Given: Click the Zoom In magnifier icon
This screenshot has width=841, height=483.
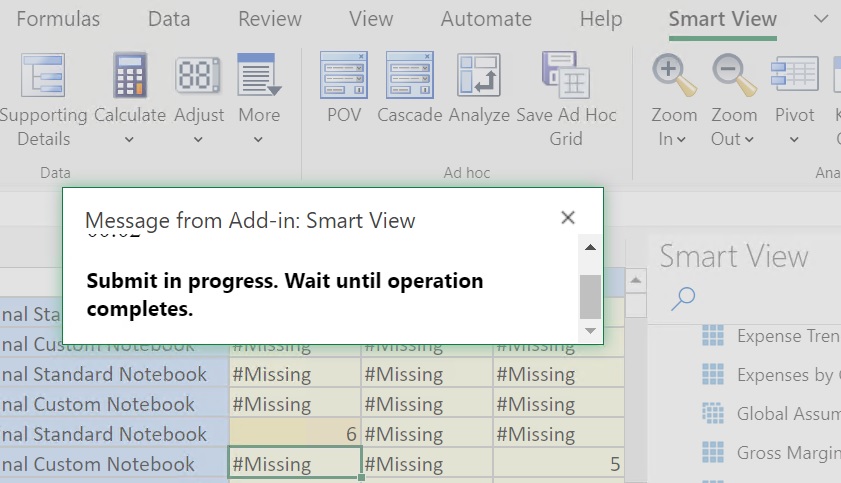Looking at the screenshot, I should click(x=673, y=75).
